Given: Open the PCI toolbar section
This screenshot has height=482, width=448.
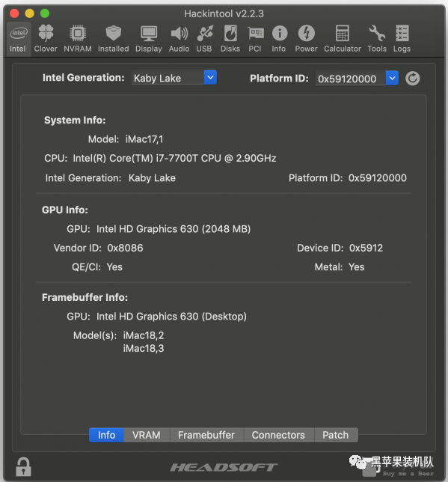Looking at the screenshot, I should click(255, 39).
